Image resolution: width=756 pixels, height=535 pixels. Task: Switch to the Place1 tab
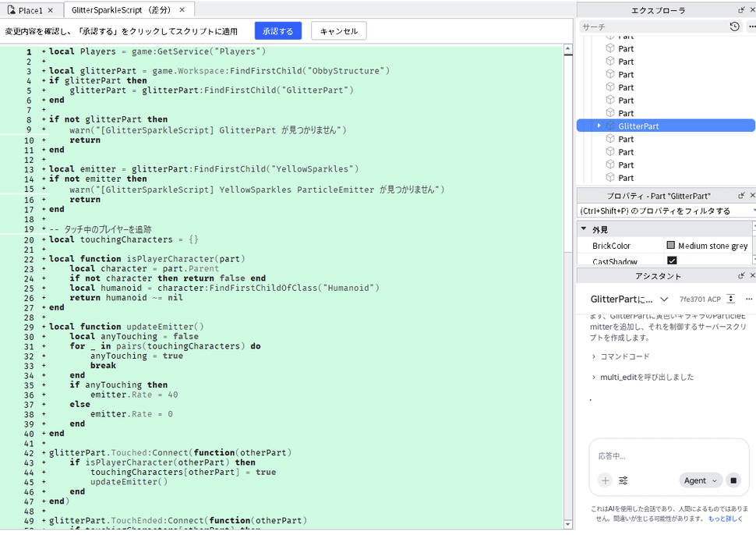[30, 10]
